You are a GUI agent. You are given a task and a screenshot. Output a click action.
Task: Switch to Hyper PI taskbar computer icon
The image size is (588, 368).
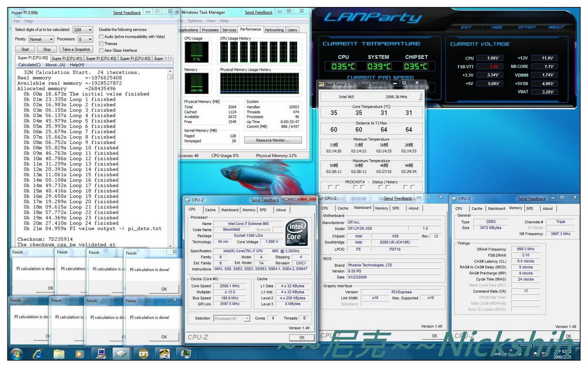[x=101, y=353]
